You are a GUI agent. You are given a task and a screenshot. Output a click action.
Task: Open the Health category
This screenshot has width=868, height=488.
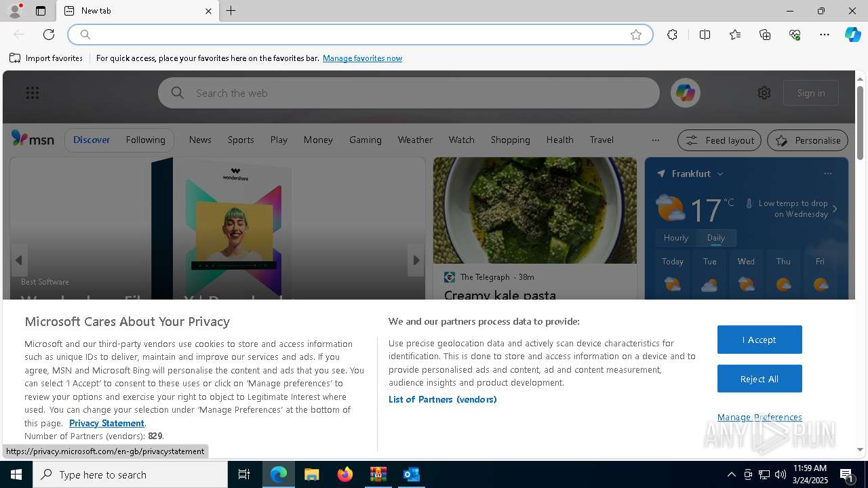[x=560, y=140]
